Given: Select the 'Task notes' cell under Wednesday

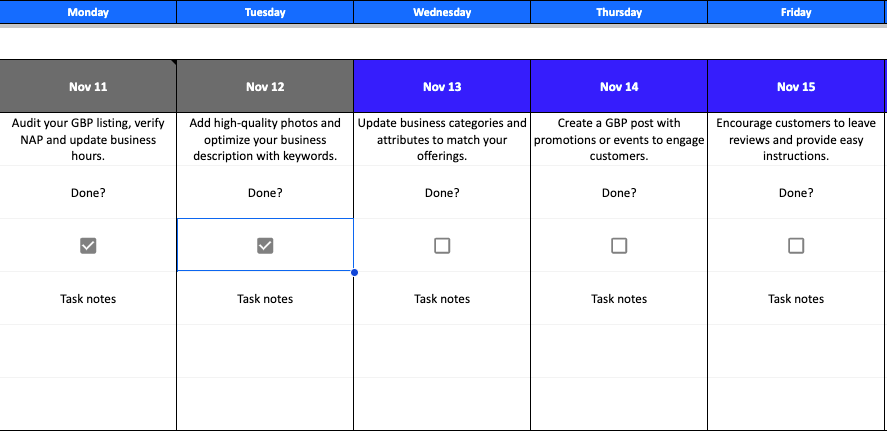Looking at the screenshot, I should point(442,298).
